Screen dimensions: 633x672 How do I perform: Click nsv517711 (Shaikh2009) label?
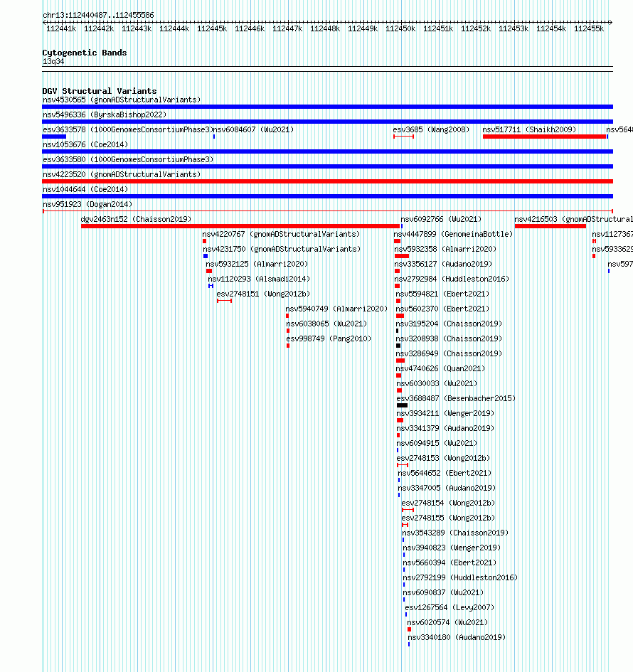coord(529,129)
